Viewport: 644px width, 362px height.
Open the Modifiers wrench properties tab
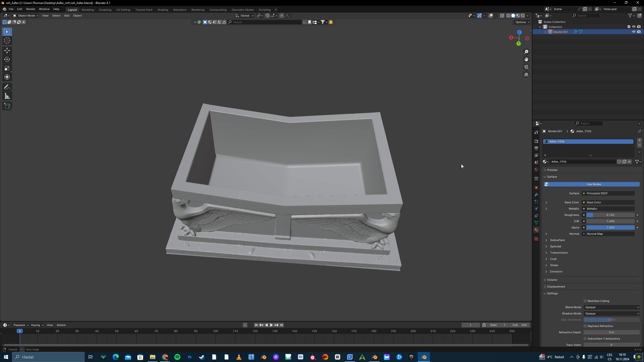click(x=536, y=195)
